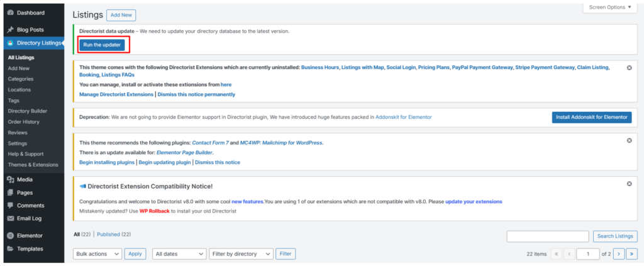Click the Blog Posts pin icon
This screenshot has width=644, height=266.
10,30
